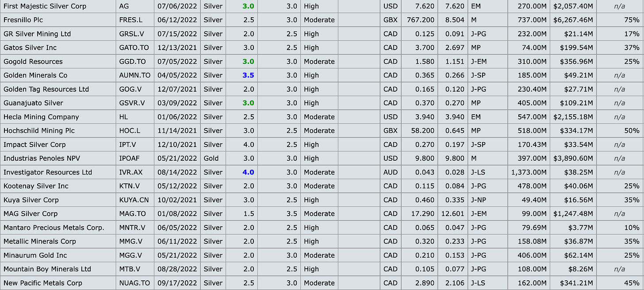This screenshot has height=290, width=644.
Task: Select the green 3.0 rating for Gogold Resources
Action: [248, 61]
